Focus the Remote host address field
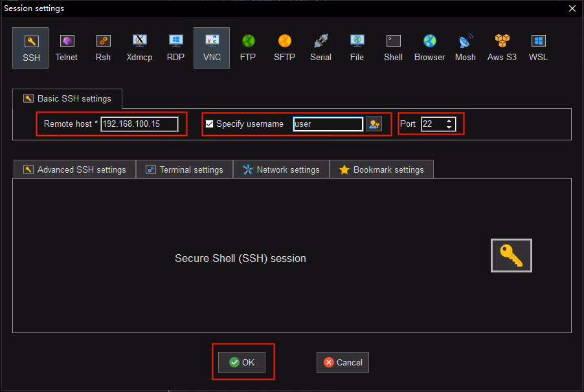 (139, 124)
